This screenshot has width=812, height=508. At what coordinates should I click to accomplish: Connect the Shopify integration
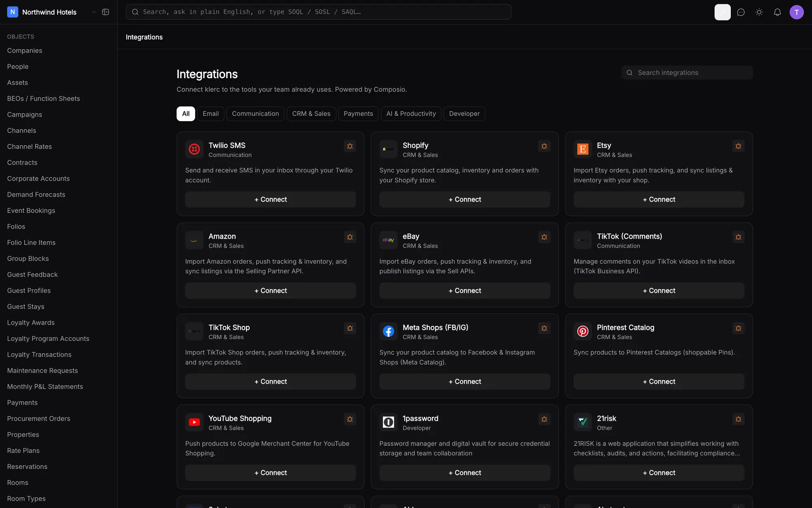coord(464,200)
